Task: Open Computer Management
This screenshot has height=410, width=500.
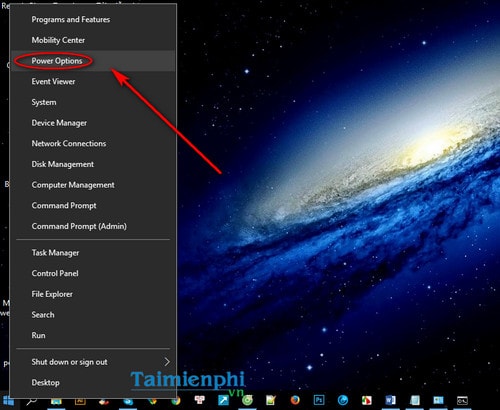Action: click(x=93, y=185)
